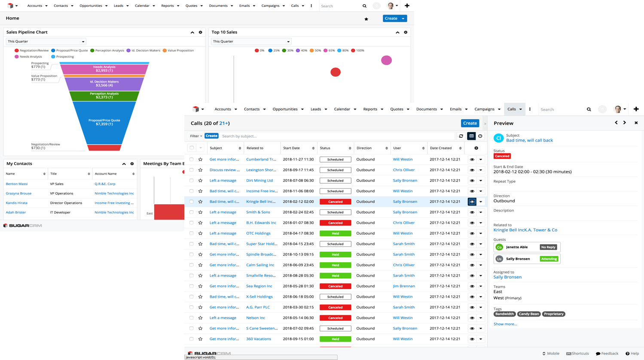Screen dimensions: 644x360
Task: Star the Cumberland Tr... call row
Action: point(200,160)
